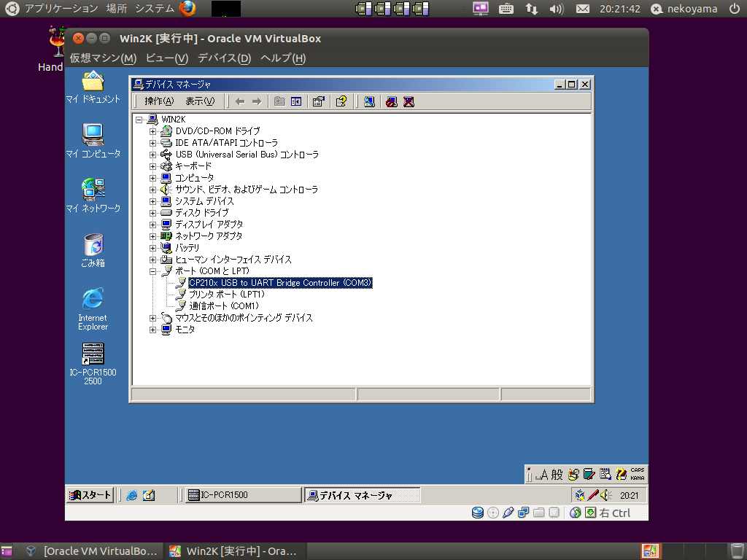
Task: Click IME 般 conversion mode indicator
Action: (557, 474)
